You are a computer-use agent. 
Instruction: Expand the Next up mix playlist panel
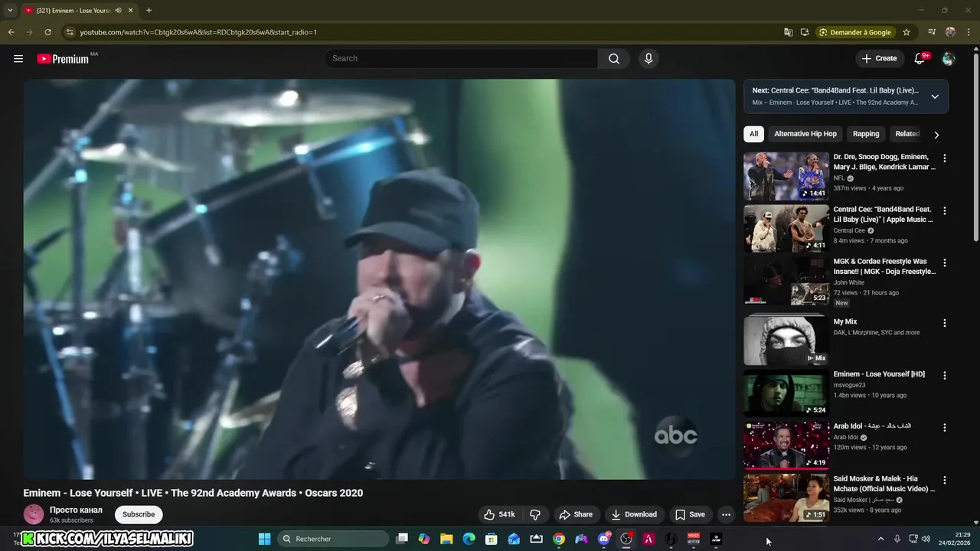pyautogui.click(x=935, y=96)
